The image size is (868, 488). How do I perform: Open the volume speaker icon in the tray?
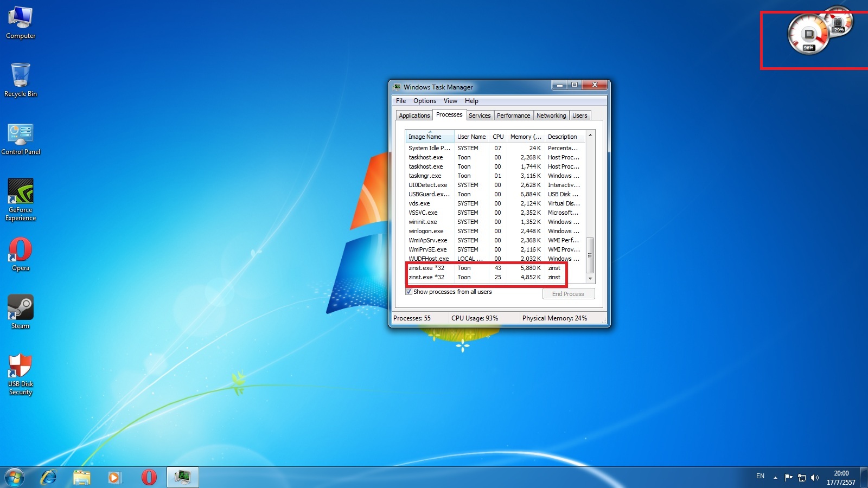(x=814, y=477)
